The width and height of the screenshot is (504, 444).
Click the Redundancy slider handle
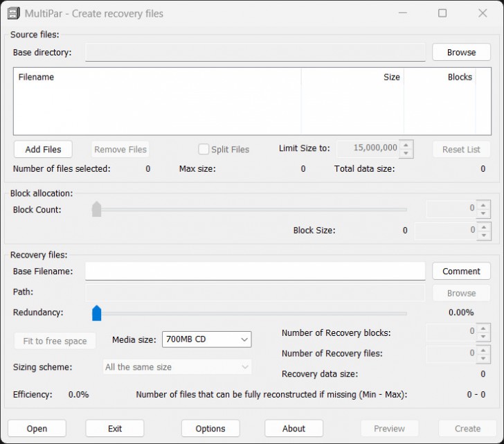[x=97, y=313]
